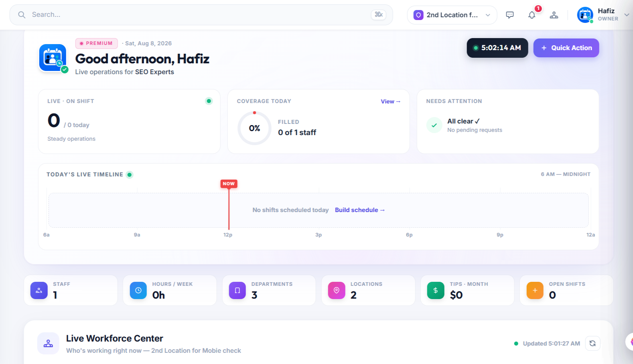
Task: Follow the Build schedule link
Action: pos(360,210)
